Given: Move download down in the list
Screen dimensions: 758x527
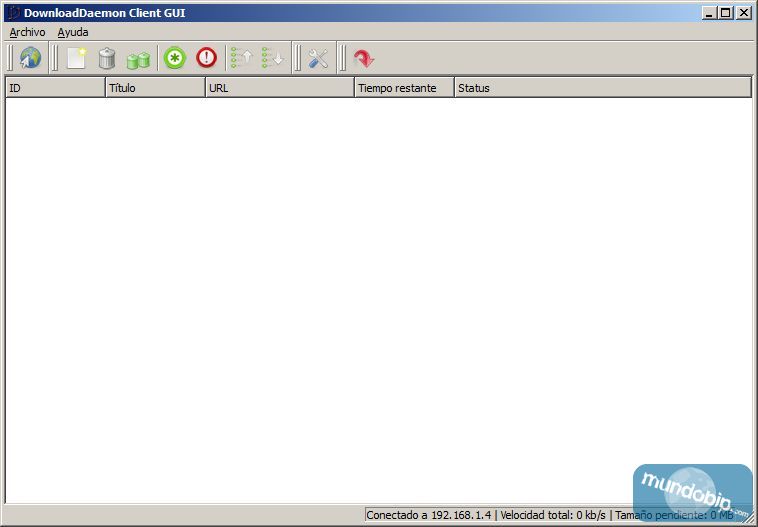Looking at the screenshot, I should coord(273,58).
